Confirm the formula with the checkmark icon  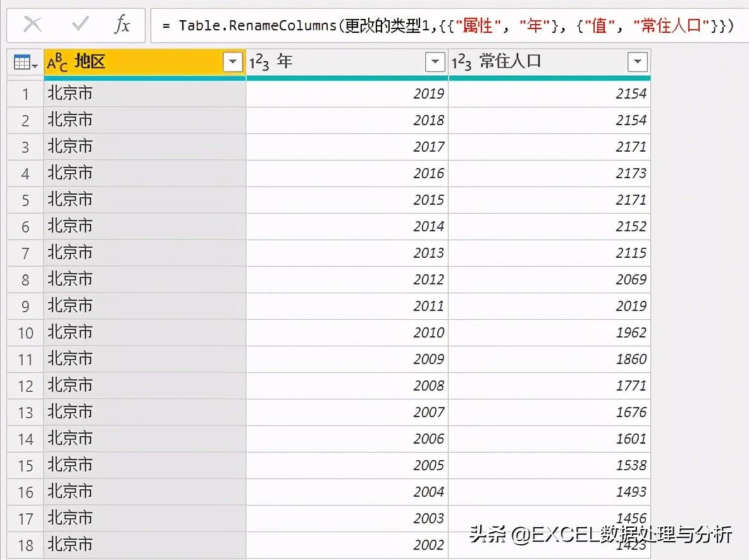[x=80, y=25]
